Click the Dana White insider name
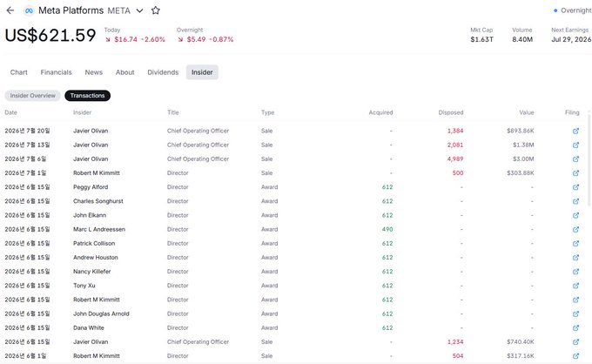This screenshot has height=364, width=592. tap(89, 327)
